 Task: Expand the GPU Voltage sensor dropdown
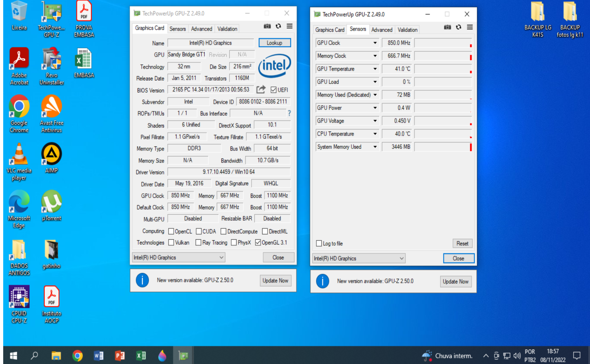(x=375, y=121)
